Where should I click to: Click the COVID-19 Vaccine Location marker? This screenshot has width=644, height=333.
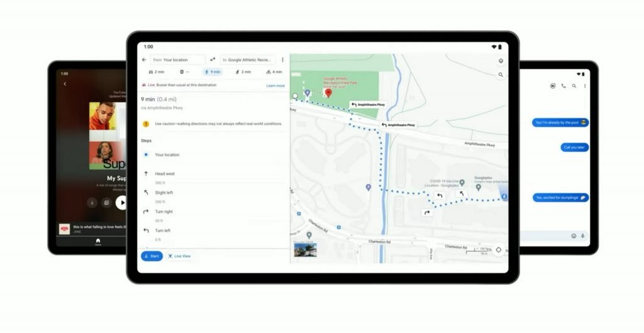click(x=462, y=183)
